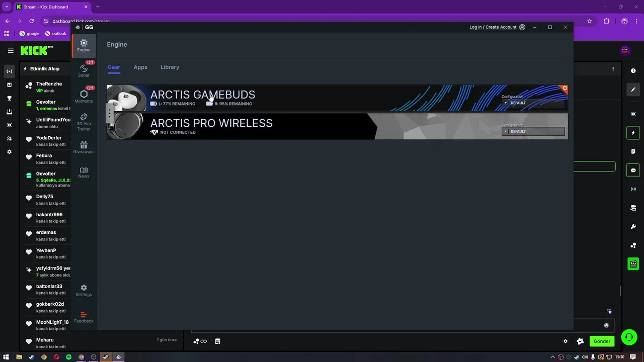Click the KICK logo

[37, 50]
